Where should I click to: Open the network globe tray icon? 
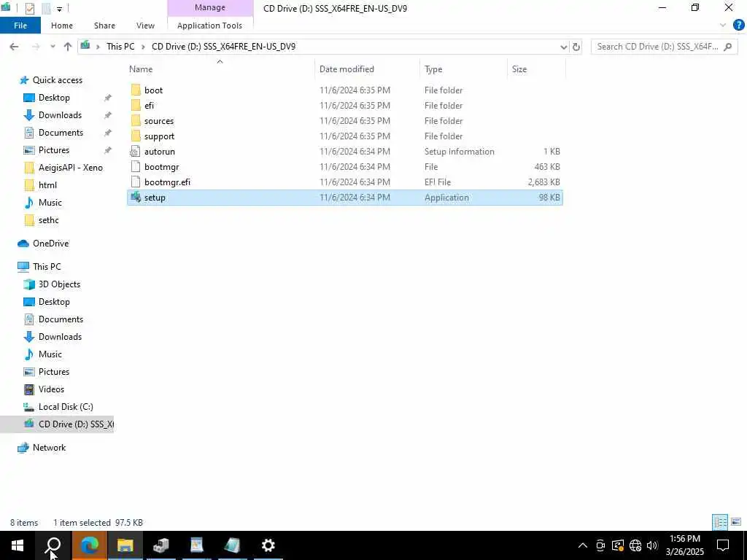635,545
